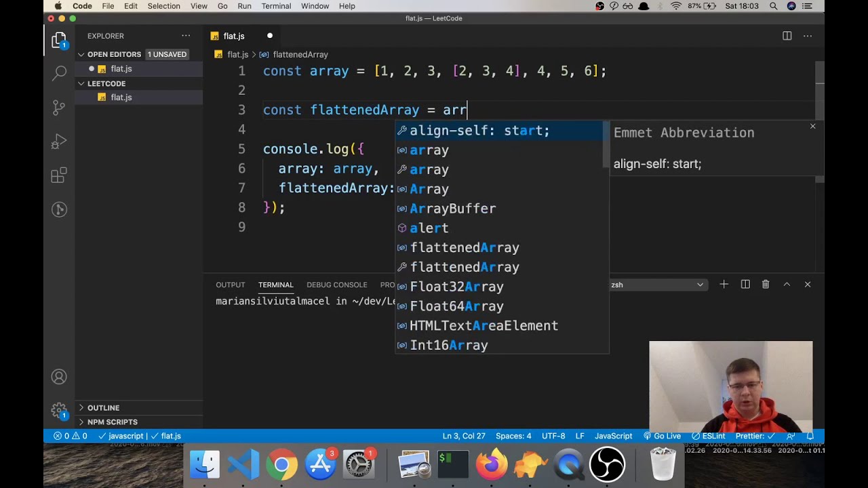Open Trash from the Dock
Screen dimensions: 868x488
(x=663, y=465)
